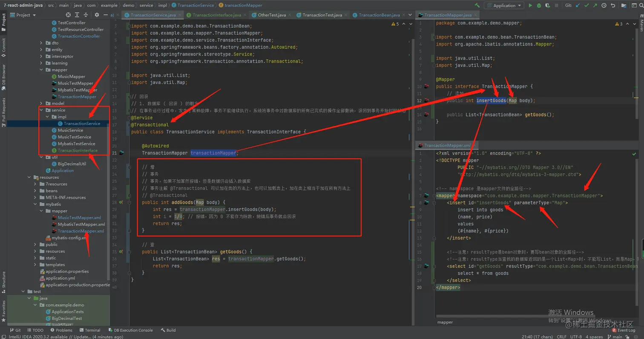Run the Application configuration
Image resolution: width=644 pixels, height=339 pixels.
coord(530,6)
